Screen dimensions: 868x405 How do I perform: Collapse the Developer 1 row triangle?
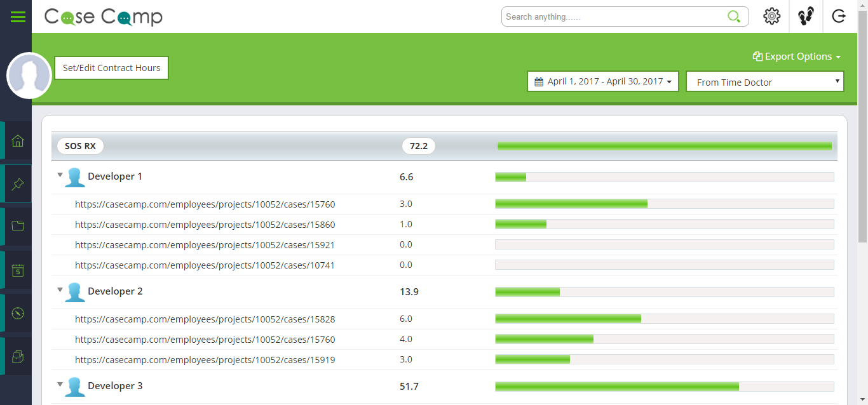tap(60, 175)
